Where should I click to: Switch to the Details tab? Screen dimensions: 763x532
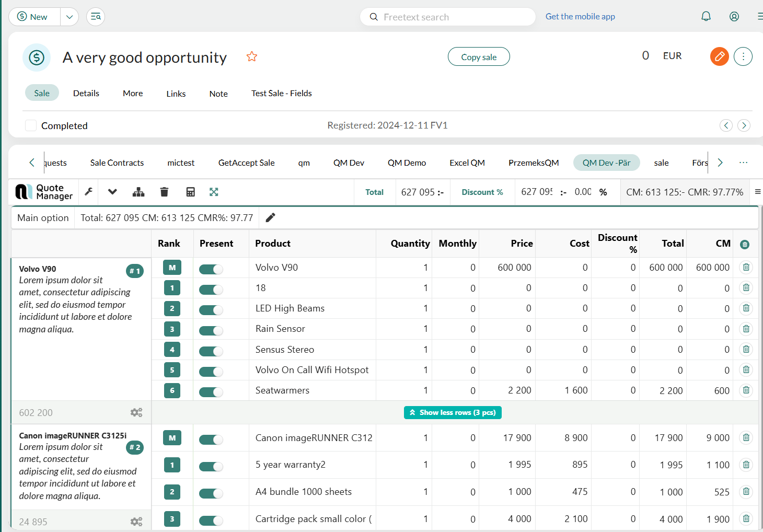pos(86,93)
